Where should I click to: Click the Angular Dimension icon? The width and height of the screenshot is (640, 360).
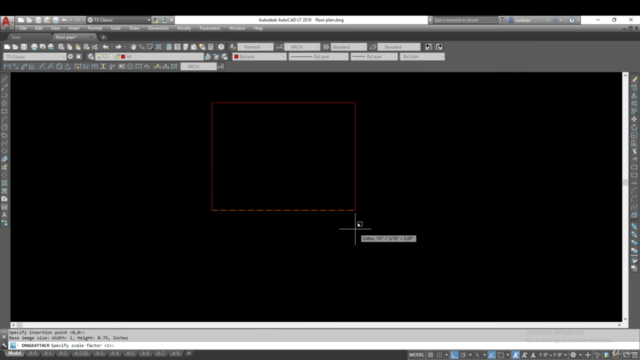point(68,67)
